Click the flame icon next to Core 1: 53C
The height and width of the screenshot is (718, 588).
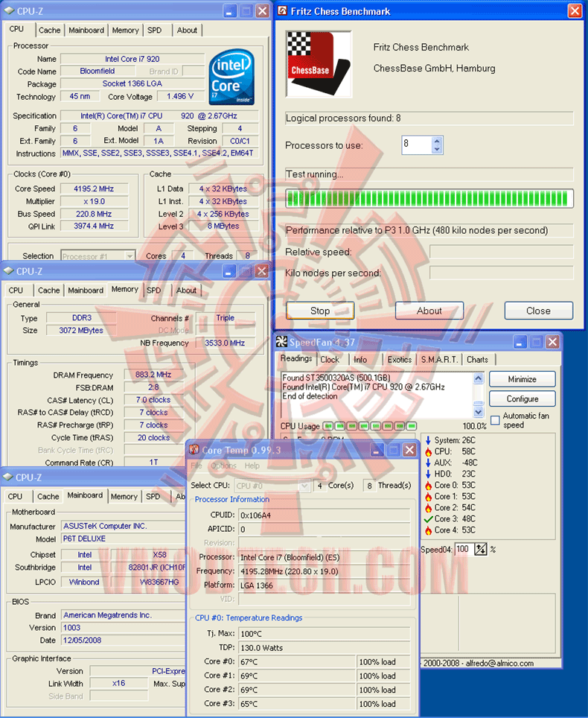(428, 496)
